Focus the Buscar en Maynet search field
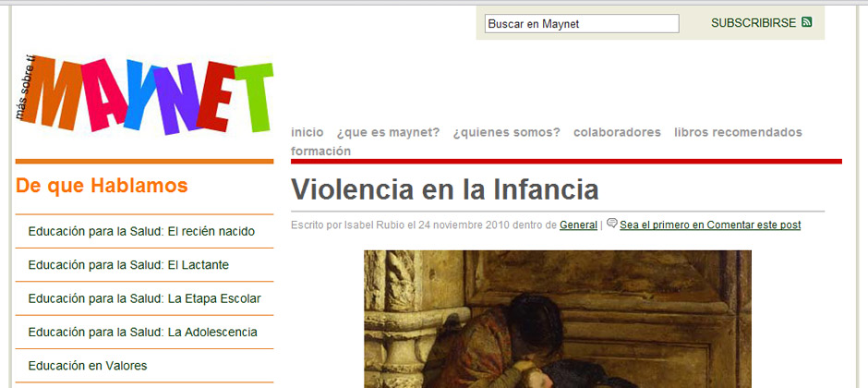868x388 pixels. coord(582,24)
